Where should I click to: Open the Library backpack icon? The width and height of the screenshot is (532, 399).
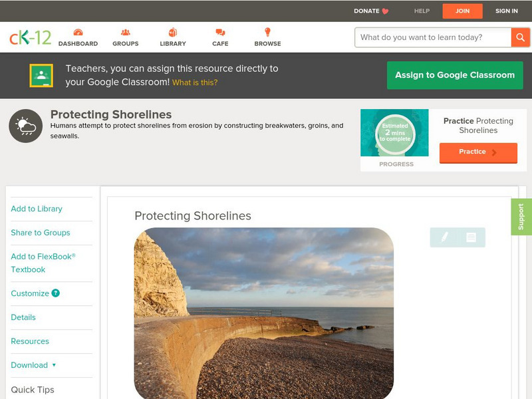173,32
